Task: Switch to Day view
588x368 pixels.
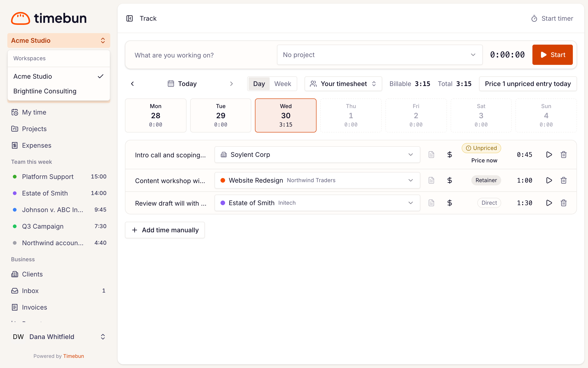Action: pos(259,84)
